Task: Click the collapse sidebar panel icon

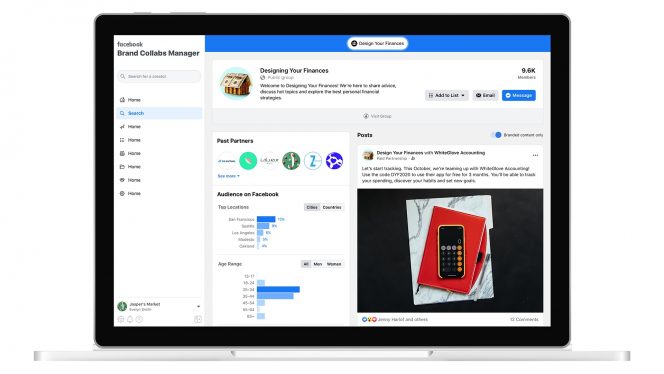Action: pos(198,319)
